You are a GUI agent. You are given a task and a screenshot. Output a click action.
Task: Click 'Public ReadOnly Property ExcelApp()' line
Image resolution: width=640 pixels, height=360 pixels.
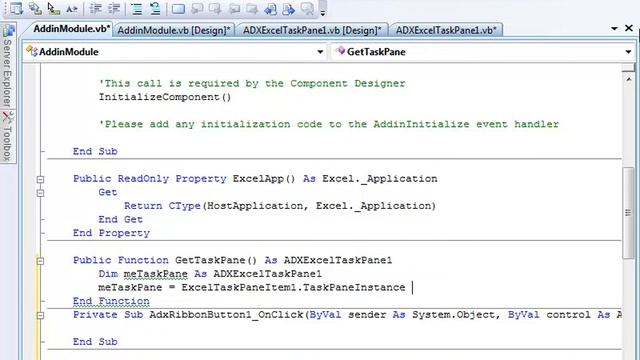[x=255, y=179]
